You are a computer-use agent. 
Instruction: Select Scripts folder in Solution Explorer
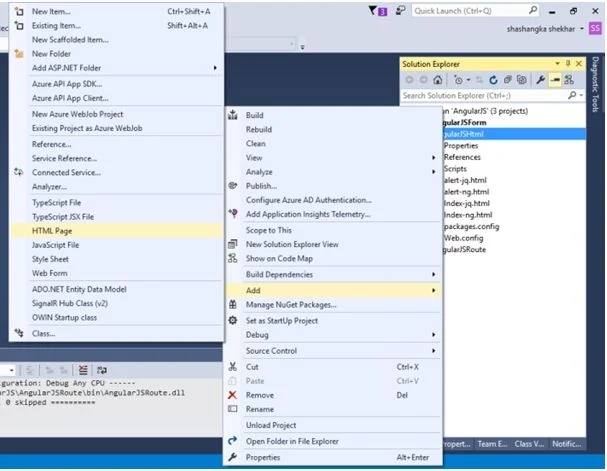click(455, 169)
